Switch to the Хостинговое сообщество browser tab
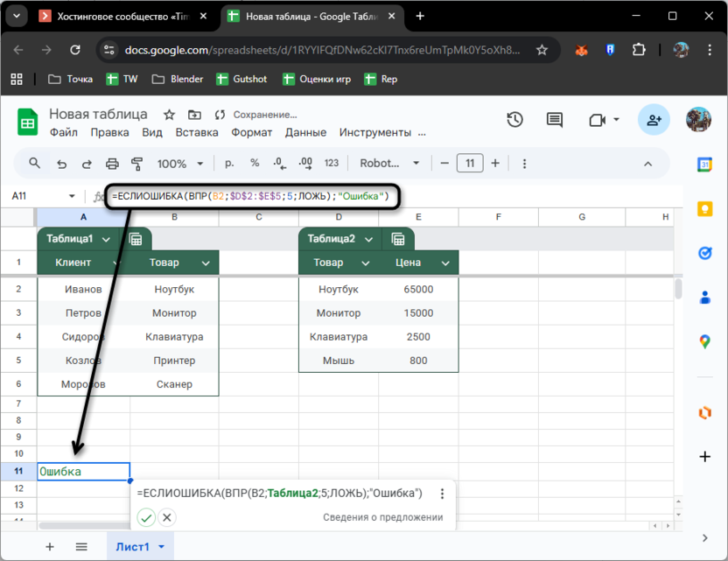The width and height of the screenshot is (728, 561). point(122,16)
